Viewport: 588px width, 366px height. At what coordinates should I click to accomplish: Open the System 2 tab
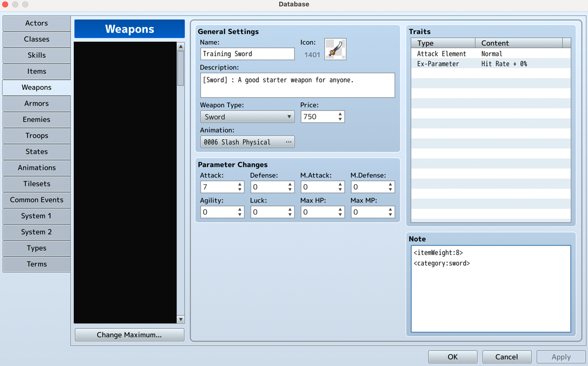[37, 232]
